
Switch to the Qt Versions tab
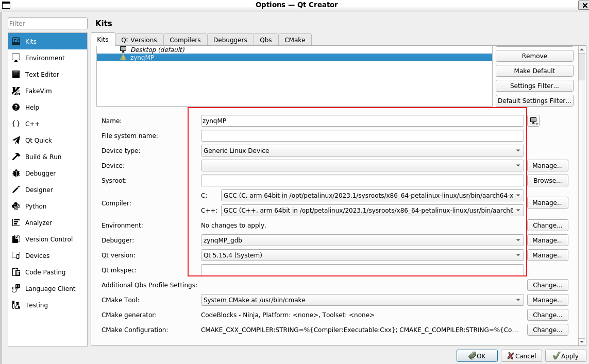coord(139,40)
